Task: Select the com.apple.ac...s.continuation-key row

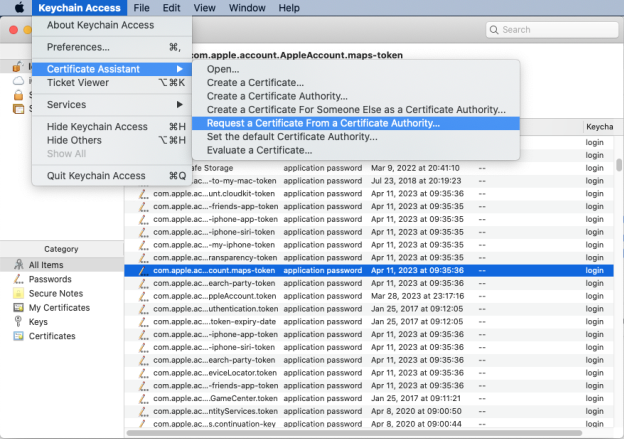Action: tap(369, 424)
